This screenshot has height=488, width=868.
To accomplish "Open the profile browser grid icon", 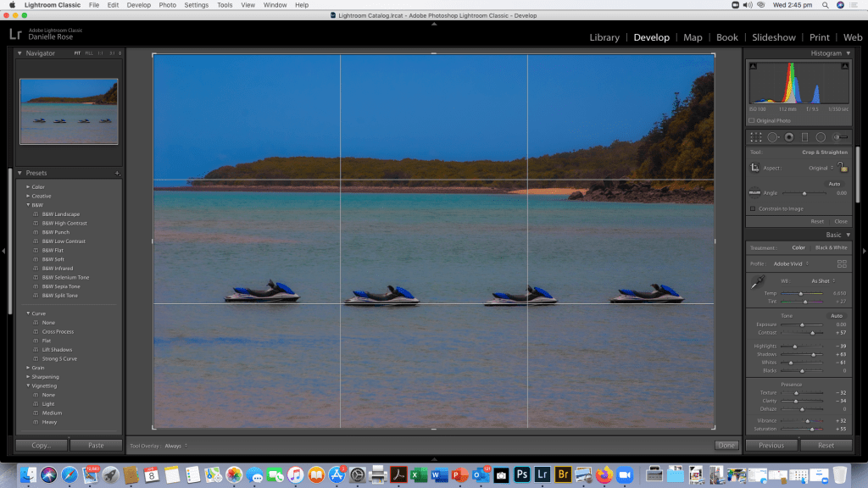I will click(842, 263).
